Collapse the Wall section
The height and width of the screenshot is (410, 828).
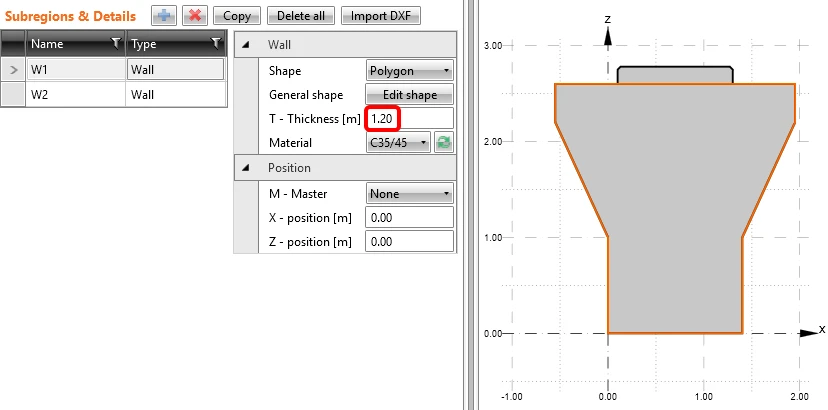(246, 45)
